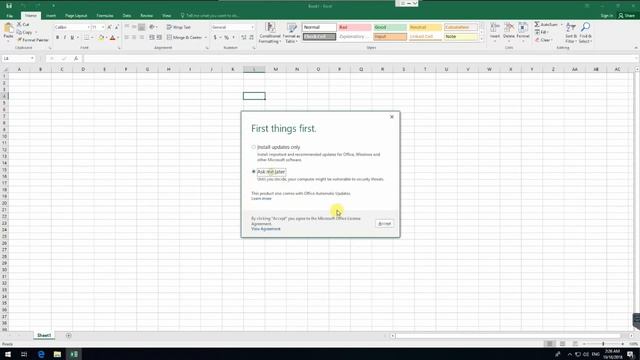This screenshot has height=360, width=640.
Task: Click the Decrease Decimal icon
Action: click(x=251, y=38)
